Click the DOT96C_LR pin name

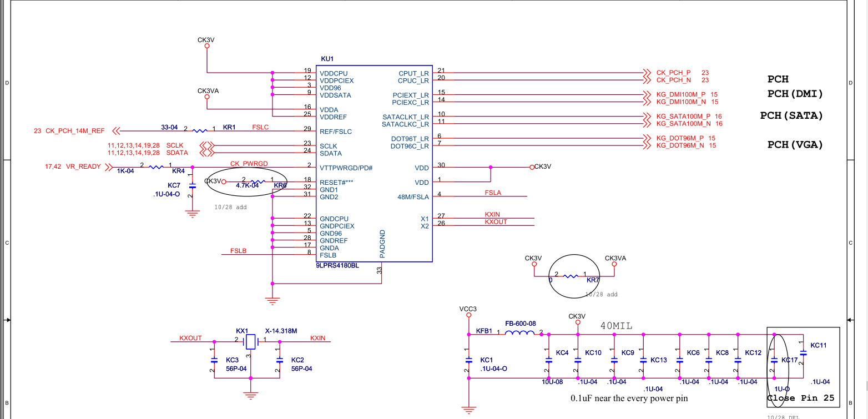410,146
